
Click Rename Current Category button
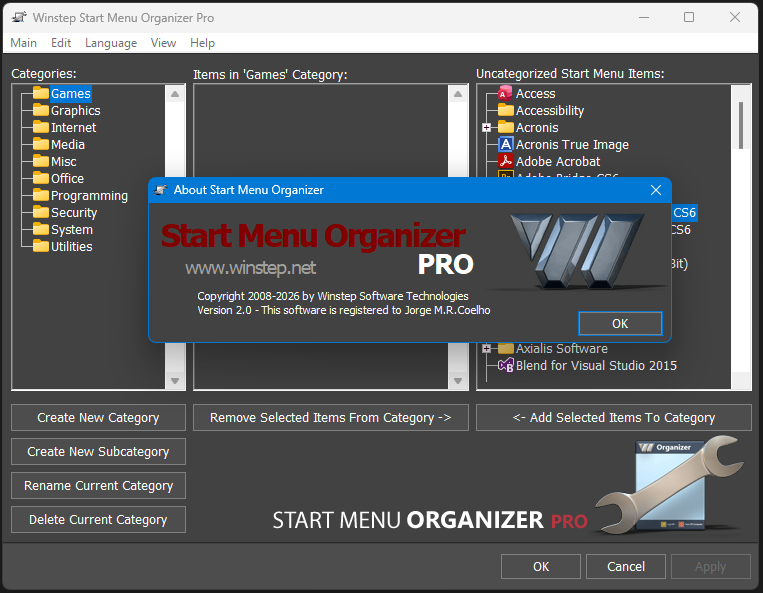tap(98, 486)
